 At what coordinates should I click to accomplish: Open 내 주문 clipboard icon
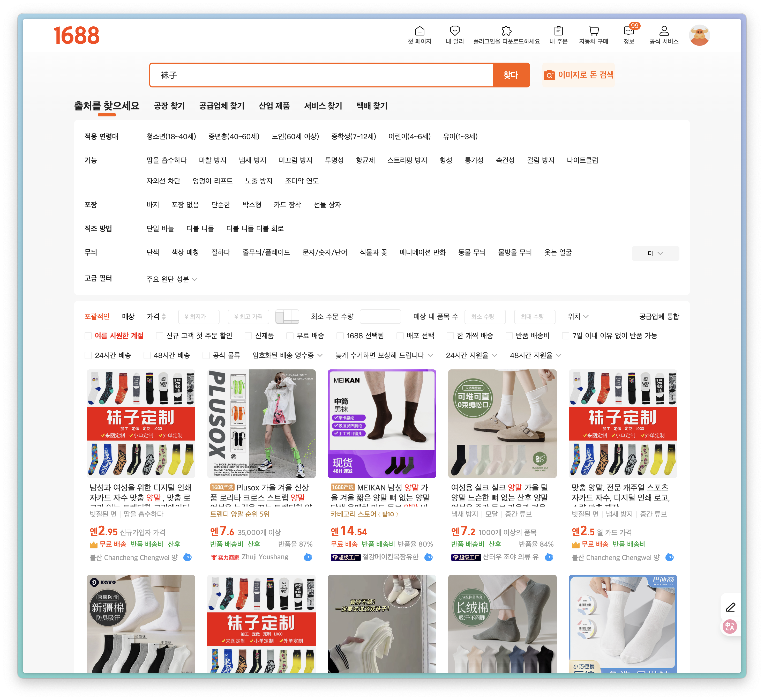[x=558, y=31]
